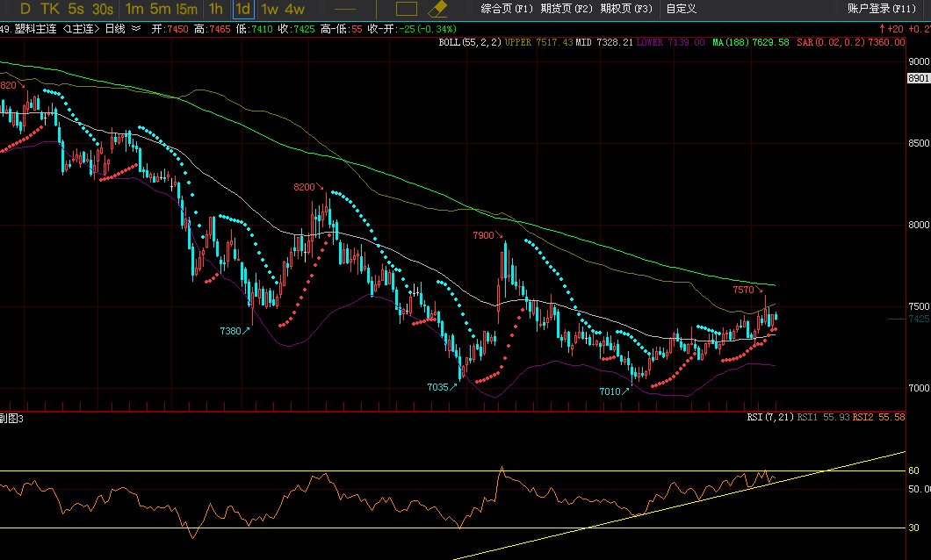Screen dimensions: 931x560
Task: Click the 塑料主连 contract name
Action: pyautogui.click(x=36, y=28)
